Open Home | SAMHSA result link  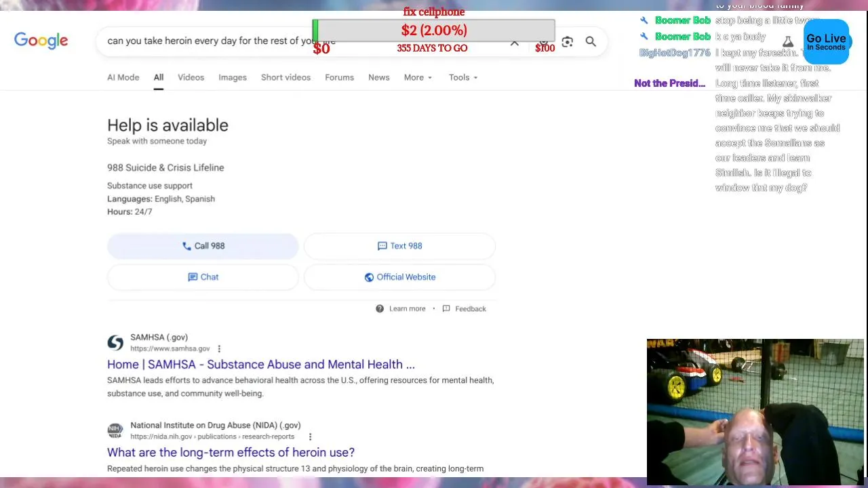point(261,364)
